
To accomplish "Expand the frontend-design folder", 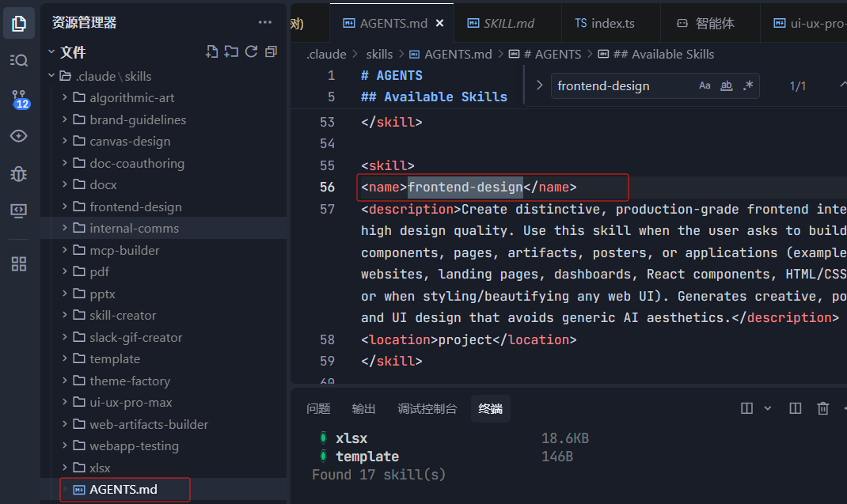I will pyautogui.click(x=135, y=207).
